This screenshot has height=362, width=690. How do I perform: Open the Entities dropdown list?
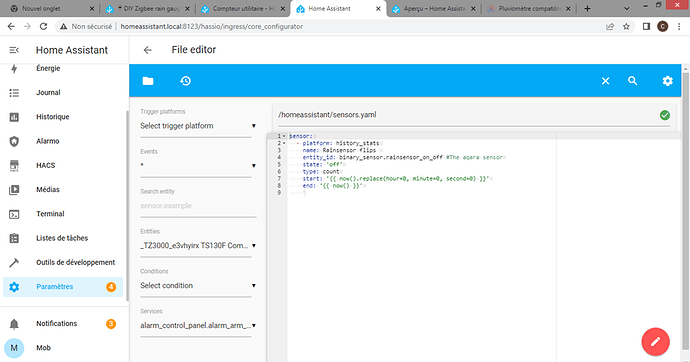[198, 245]
